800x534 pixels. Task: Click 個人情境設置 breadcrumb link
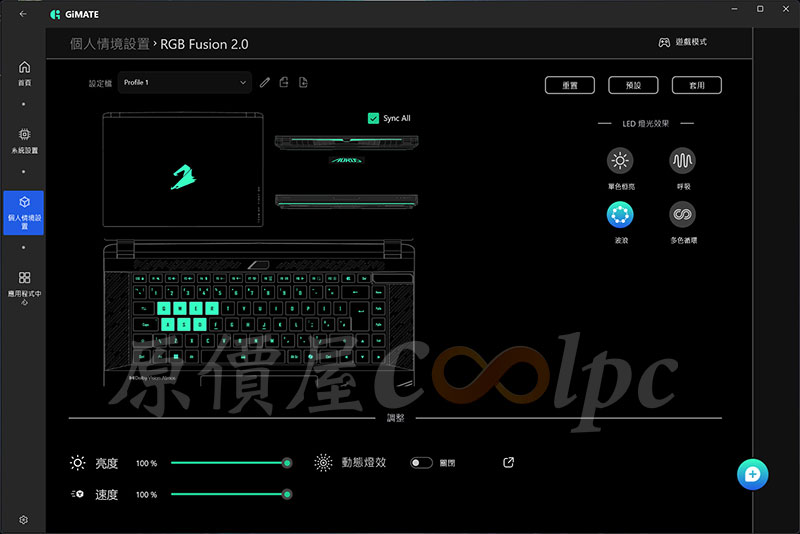pyautogui.click(x=110, y=44)
